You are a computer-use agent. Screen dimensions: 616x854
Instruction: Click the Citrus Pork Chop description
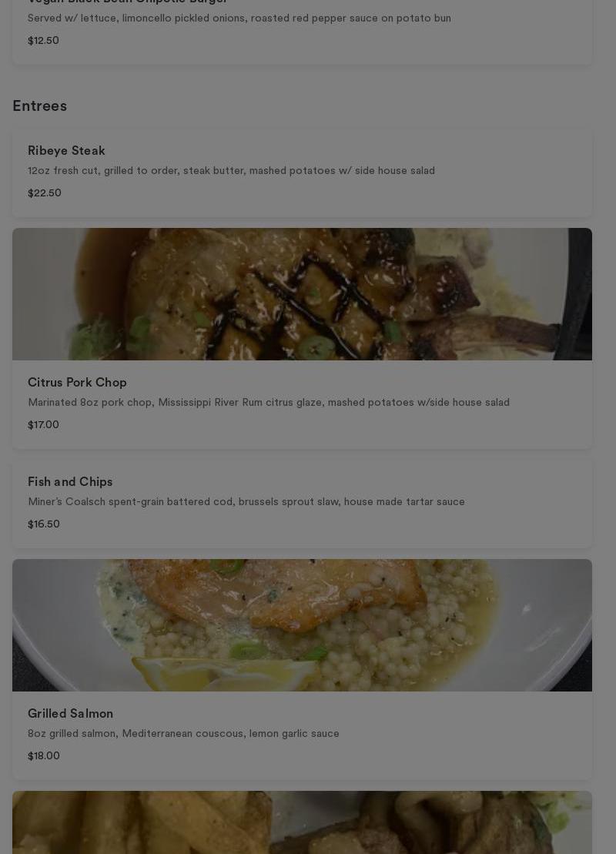coord(269,403)
